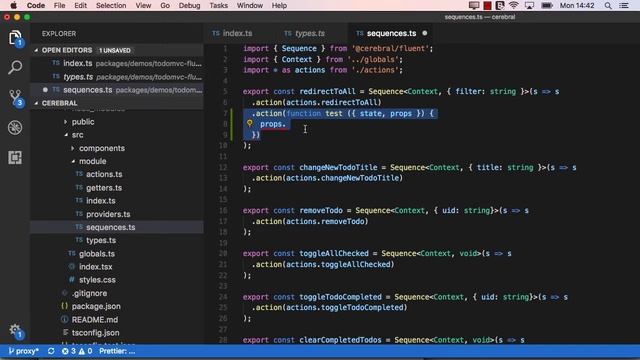640x360 pixels.
Task: Open README.md file
Action: (95, 320)
